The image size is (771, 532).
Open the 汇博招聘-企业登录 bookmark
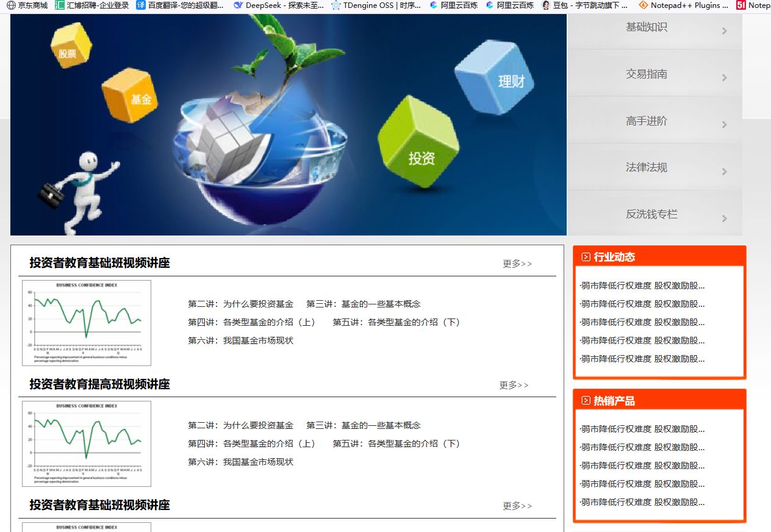[92, 5]
